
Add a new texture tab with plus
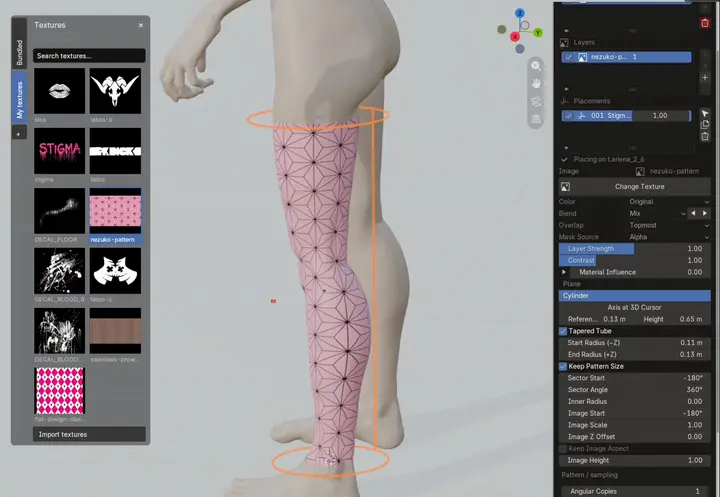coord(19,134)
